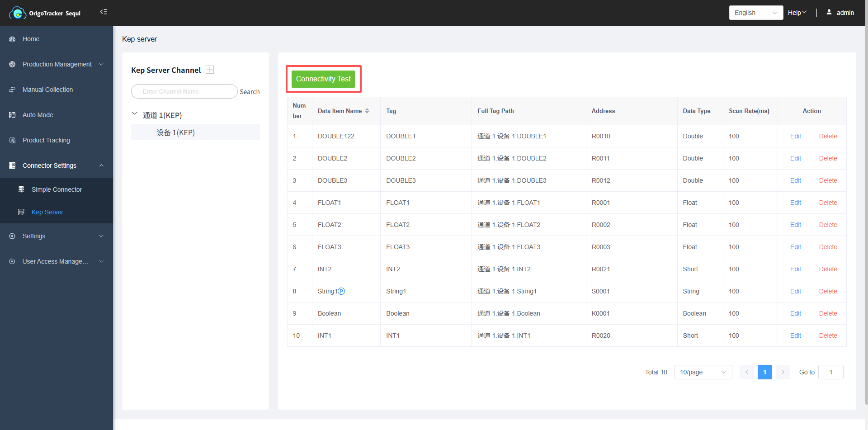868x430 pixels.
Task: Click the admin user icon
Action: 829,12
